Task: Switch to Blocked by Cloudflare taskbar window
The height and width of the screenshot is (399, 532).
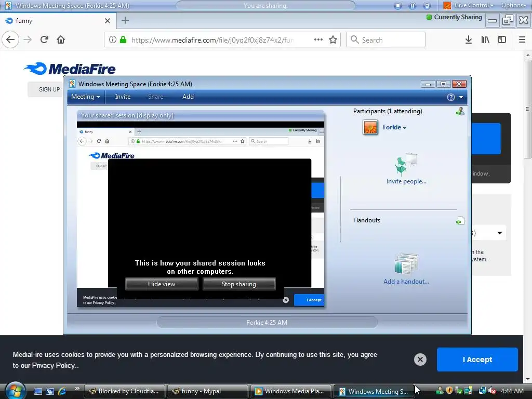Action: [x=124, y=392]
